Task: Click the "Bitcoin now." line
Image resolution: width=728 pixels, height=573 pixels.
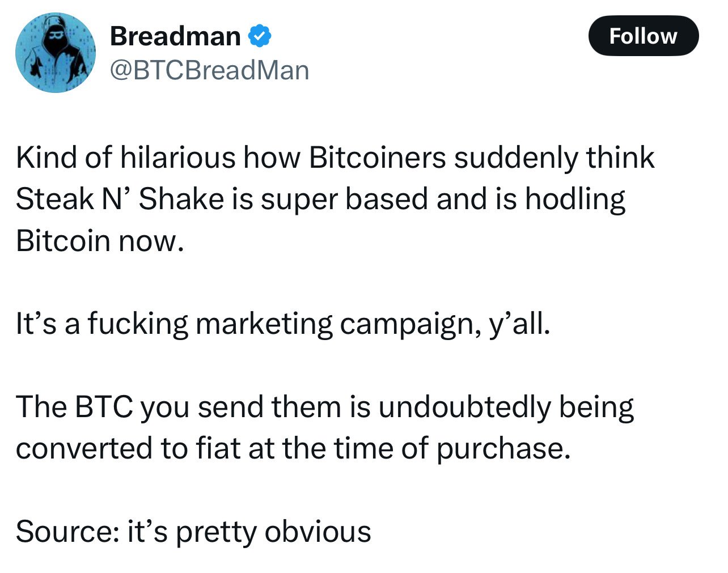Action: coord(100,241)
